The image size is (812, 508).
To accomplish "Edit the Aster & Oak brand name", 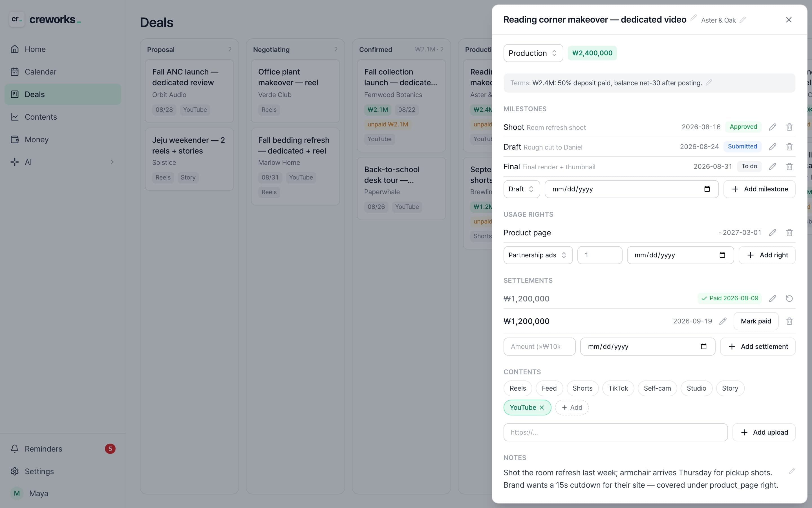I will click(743, 20).
